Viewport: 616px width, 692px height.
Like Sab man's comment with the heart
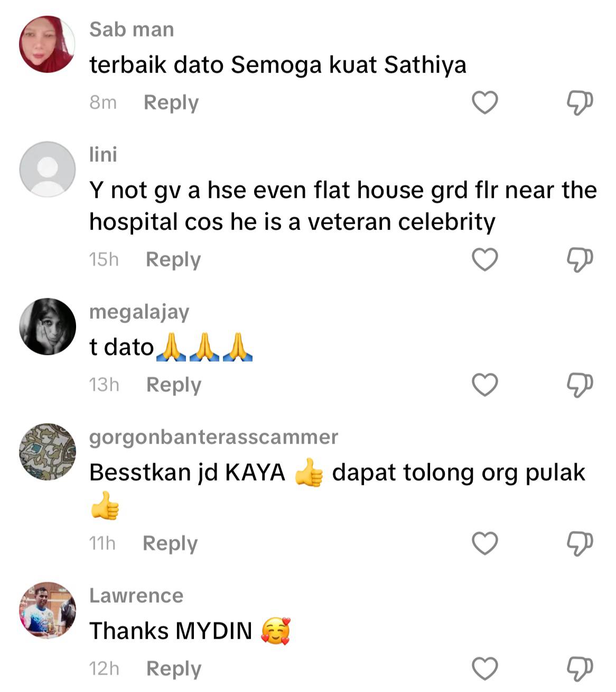[484, 103]
